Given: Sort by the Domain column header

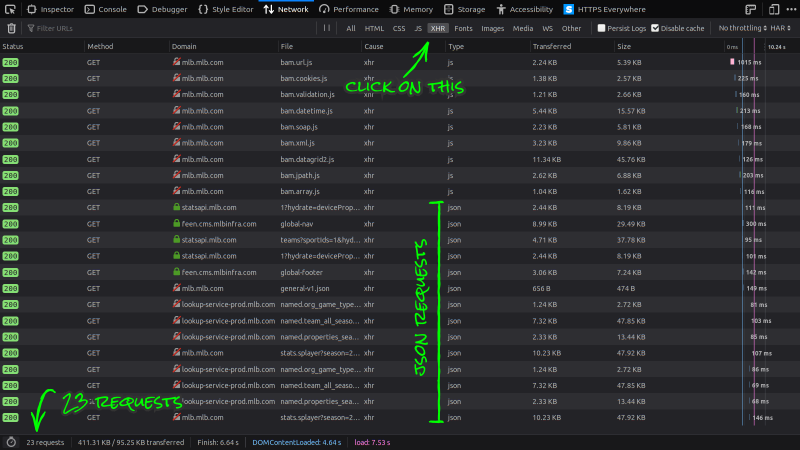Looking at the screenshot, I should pos(223,46).
